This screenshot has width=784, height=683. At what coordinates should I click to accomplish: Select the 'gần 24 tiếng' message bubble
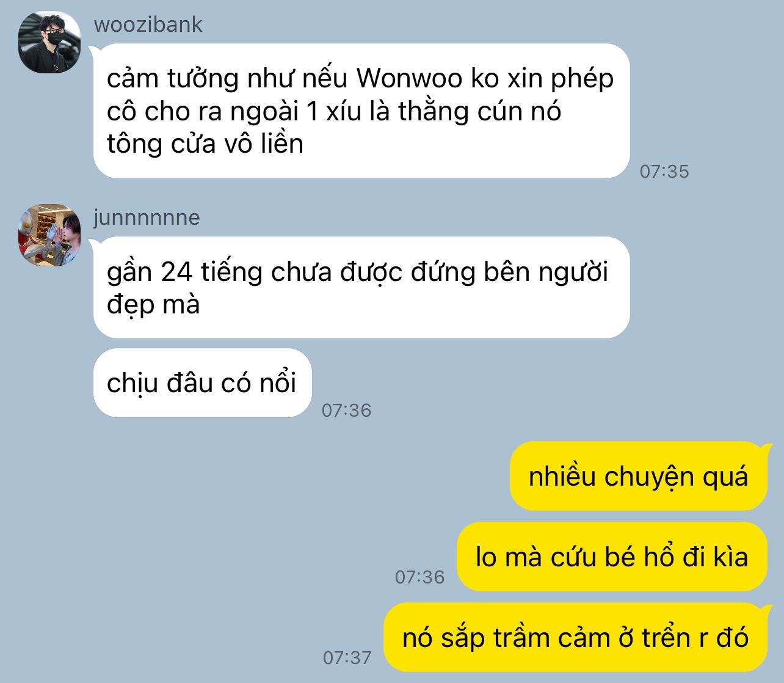click(361, 287)
